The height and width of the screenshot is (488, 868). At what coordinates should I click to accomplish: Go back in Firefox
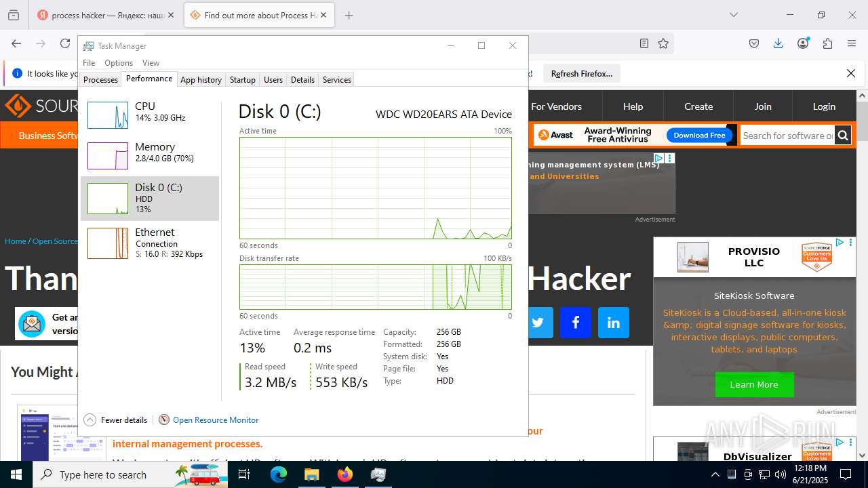point(16,43)
